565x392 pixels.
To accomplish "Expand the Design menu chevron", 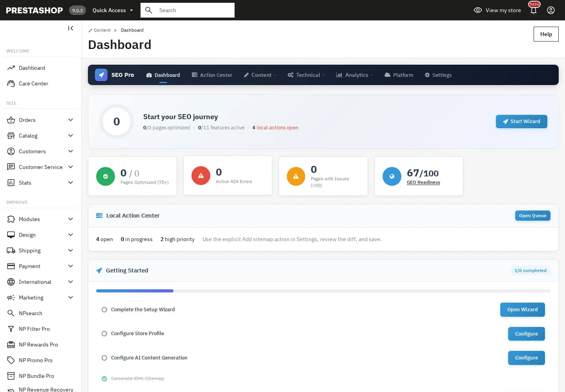I will click(71, 235).
